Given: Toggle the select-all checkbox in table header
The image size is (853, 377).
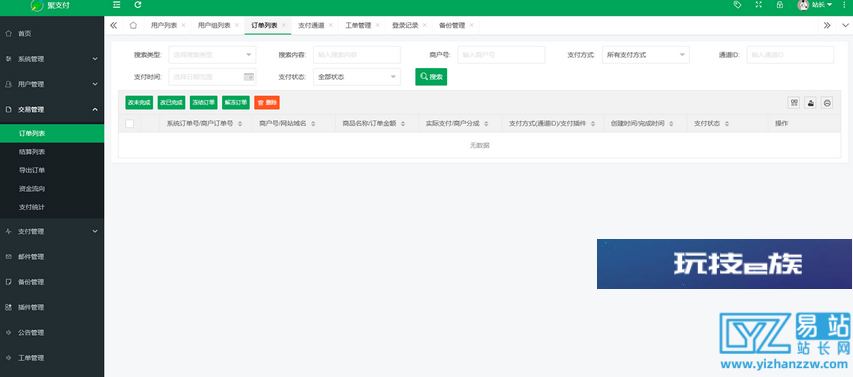Looking at the screenshot, I should click(129, 124).
